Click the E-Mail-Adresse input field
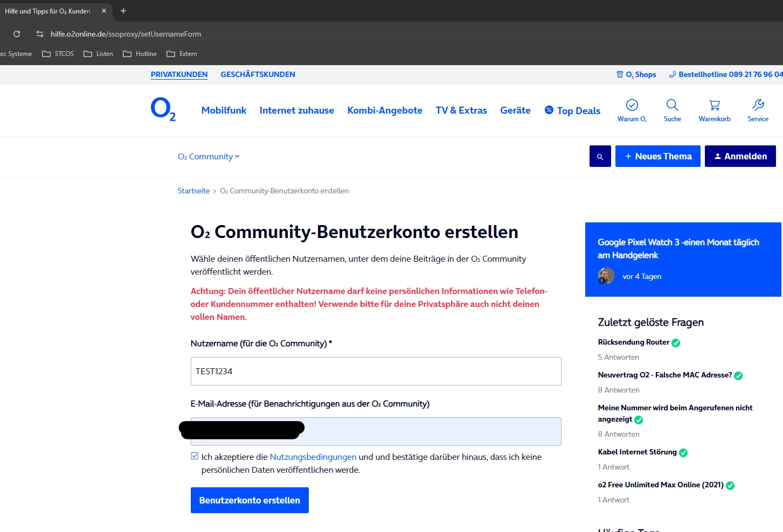783x532 pixels. pyautogui.click(x=376, y=431)
